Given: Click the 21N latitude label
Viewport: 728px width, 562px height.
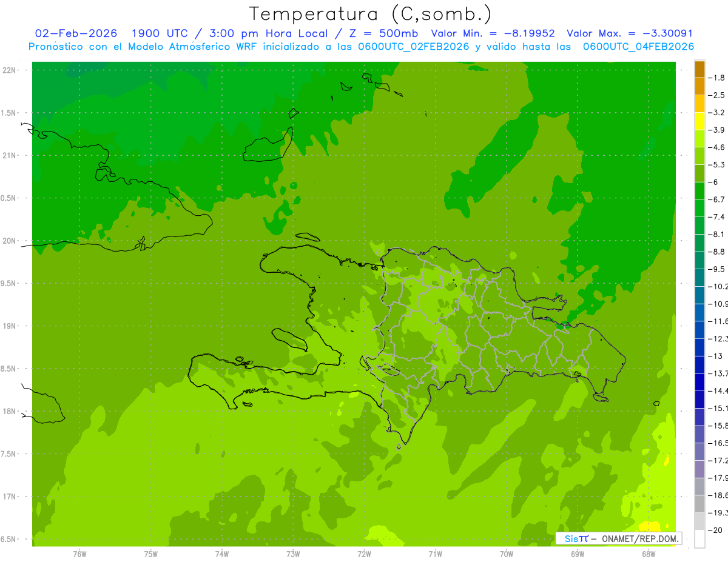Looking at the screenshot, I should (x=9, y=156).
